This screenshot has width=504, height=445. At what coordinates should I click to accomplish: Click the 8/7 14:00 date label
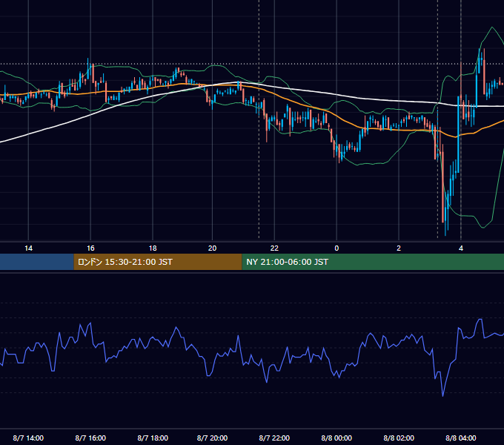pos(28,438)
